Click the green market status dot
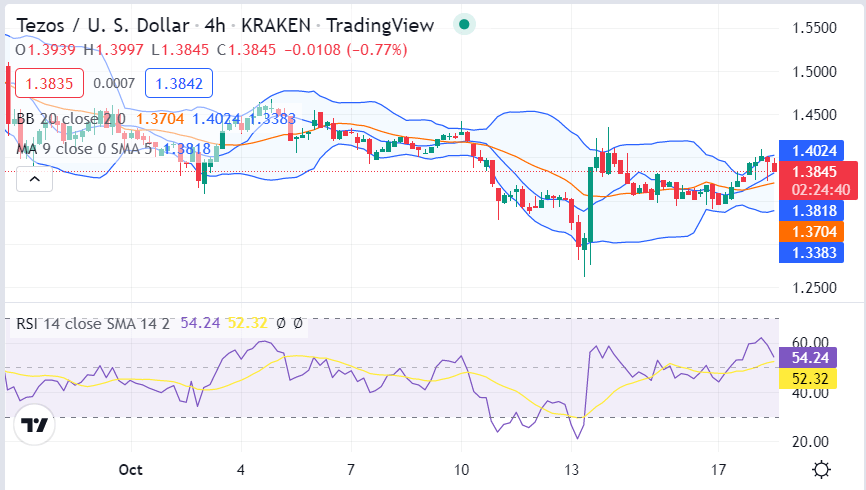866x490 pixels. (x=464, y=24)
